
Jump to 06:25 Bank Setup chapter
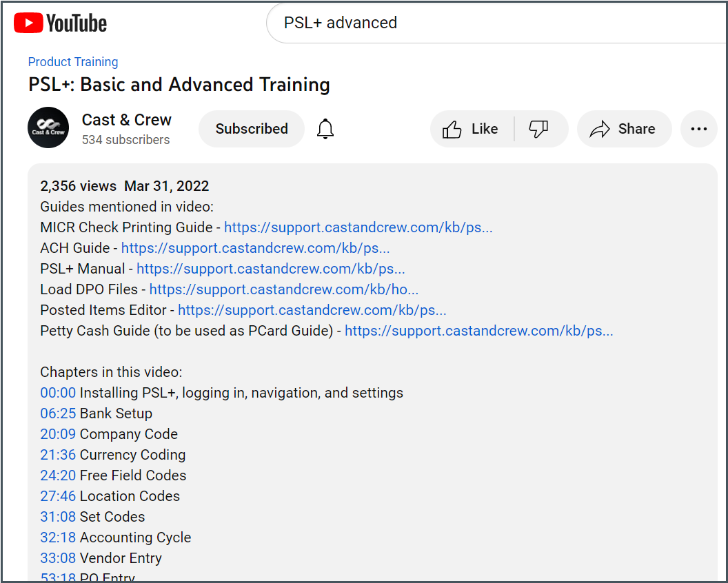click(58, 413)
